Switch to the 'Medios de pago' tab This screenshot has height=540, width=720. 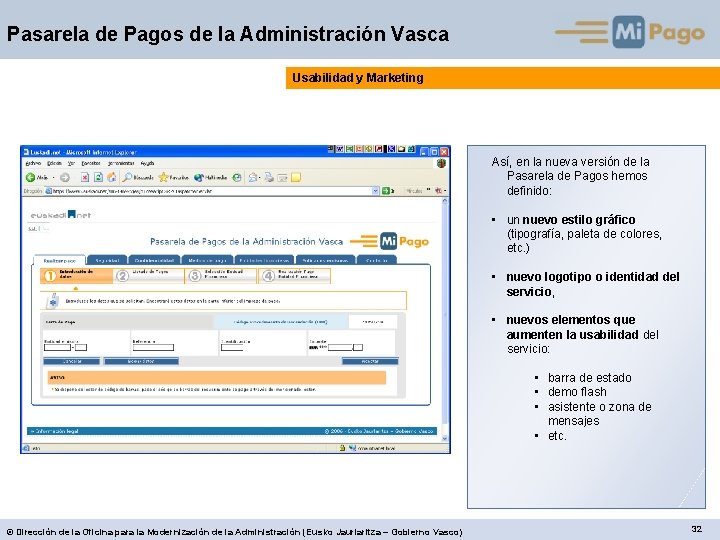(x=207, y=260)
